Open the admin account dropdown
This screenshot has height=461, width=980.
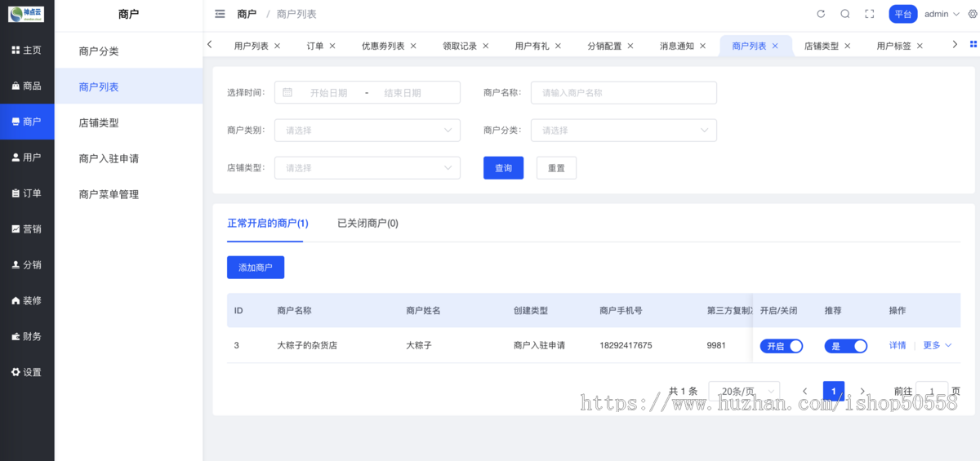coord(942,14)
